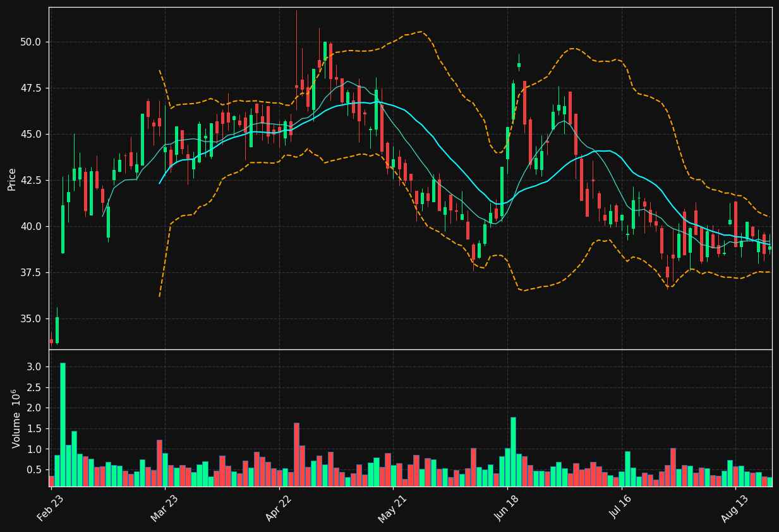This screenshot has height=532, width=779.
Task: Select the 42.5 price tick label
Action: 31,181
